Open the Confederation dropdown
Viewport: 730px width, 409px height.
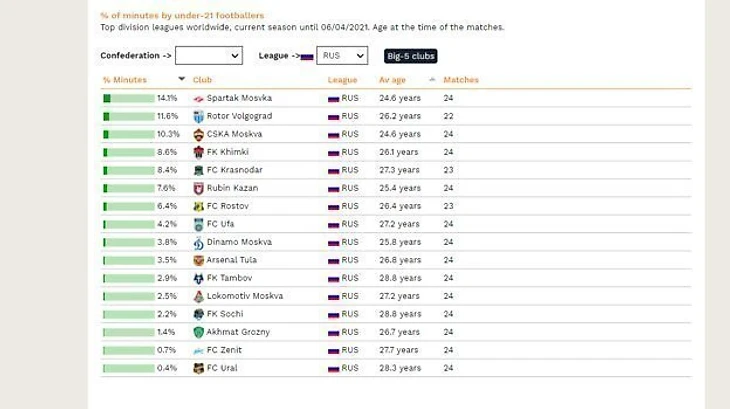[x=209, y=56]
